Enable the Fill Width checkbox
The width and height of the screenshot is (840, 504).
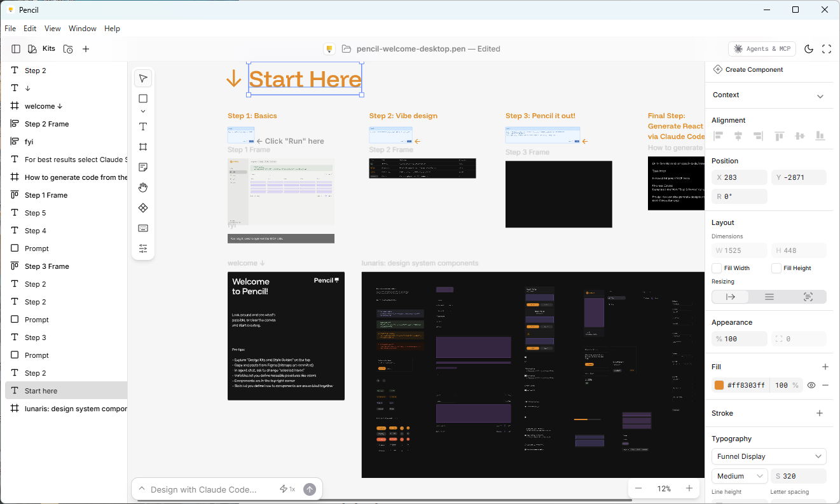pos(717,268)
